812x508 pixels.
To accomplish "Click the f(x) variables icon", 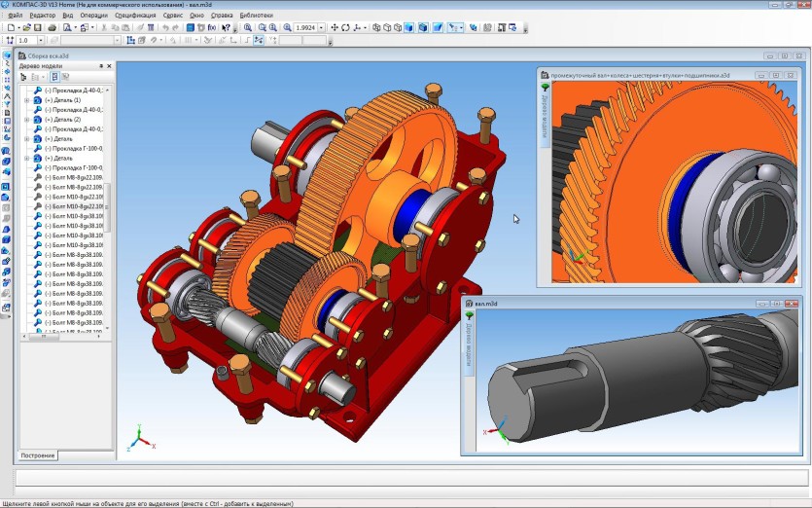I will 212,27.
